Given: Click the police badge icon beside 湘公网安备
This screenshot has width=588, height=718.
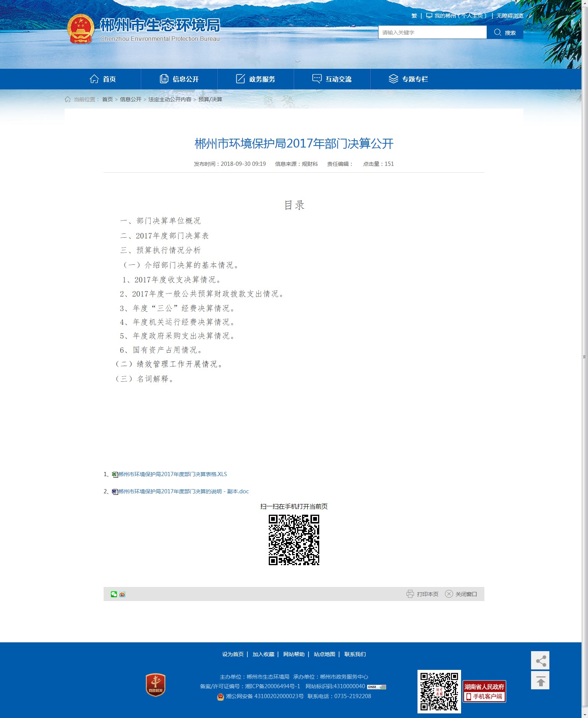Looking at the screenshot, I should coord(221,697).
